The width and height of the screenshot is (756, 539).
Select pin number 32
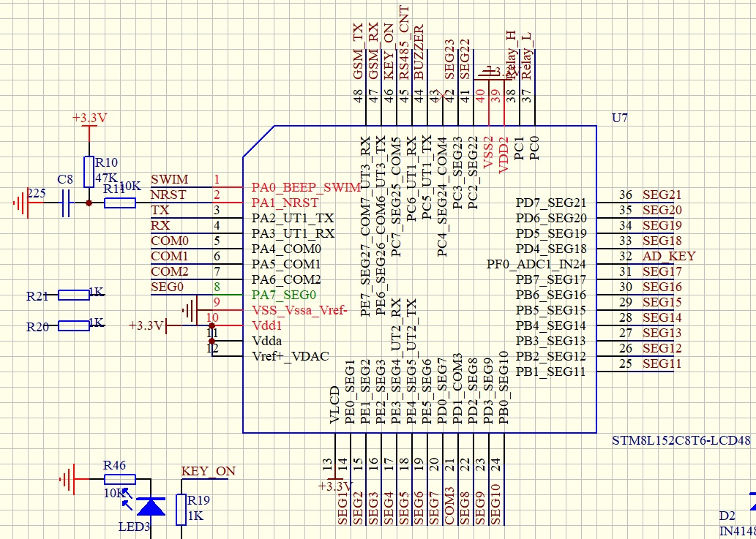coord(625,256)
